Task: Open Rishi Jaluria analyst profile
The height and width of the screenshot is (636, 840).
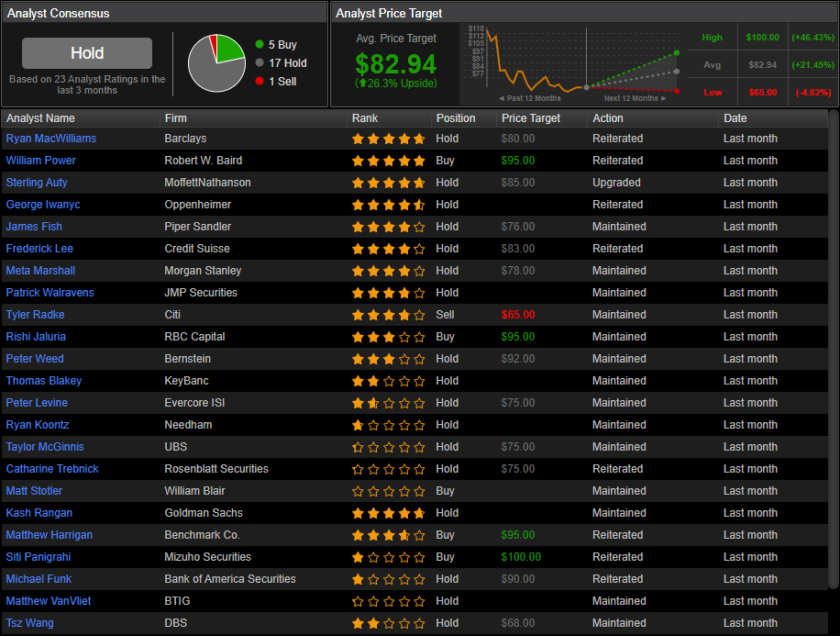Action: click(x=36, y=336)
